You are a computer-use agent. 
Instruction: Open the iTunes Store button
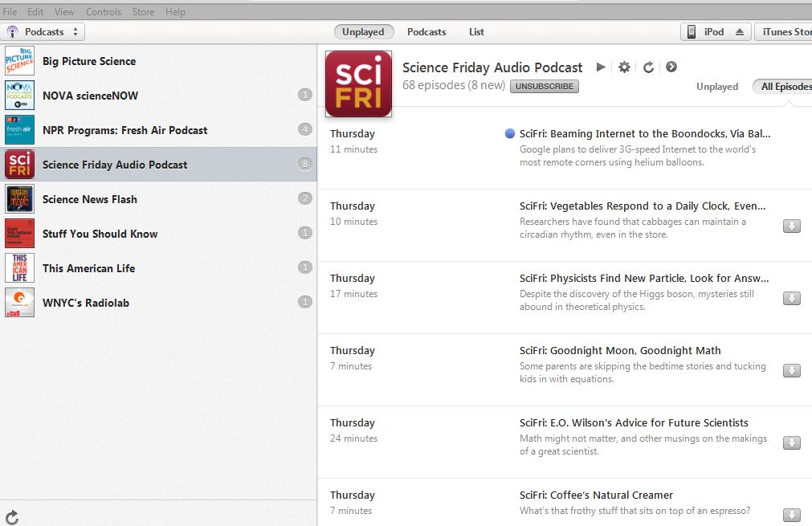783,32
